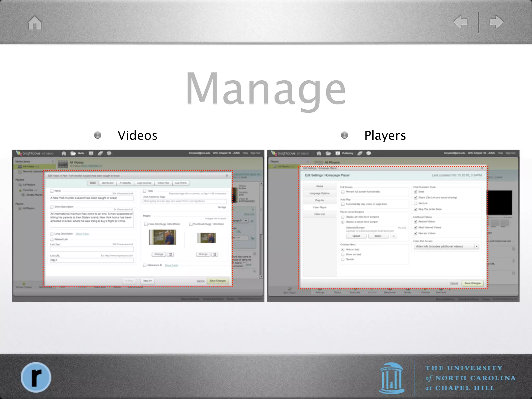Toggle the Related Link checkbox
Screen dimensions: 532x399
pyautogui.click(x=52, y=240)
